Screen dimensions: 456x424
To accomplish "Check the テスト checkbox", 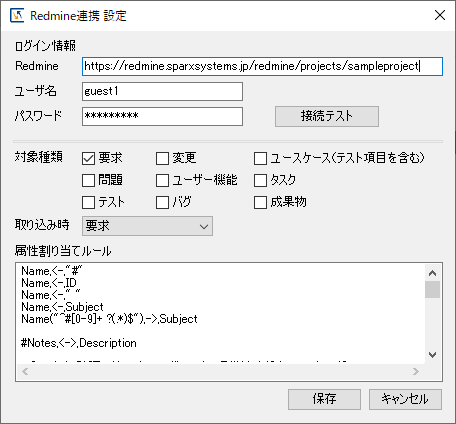I will pyautogui.click(x=88, y=202).
